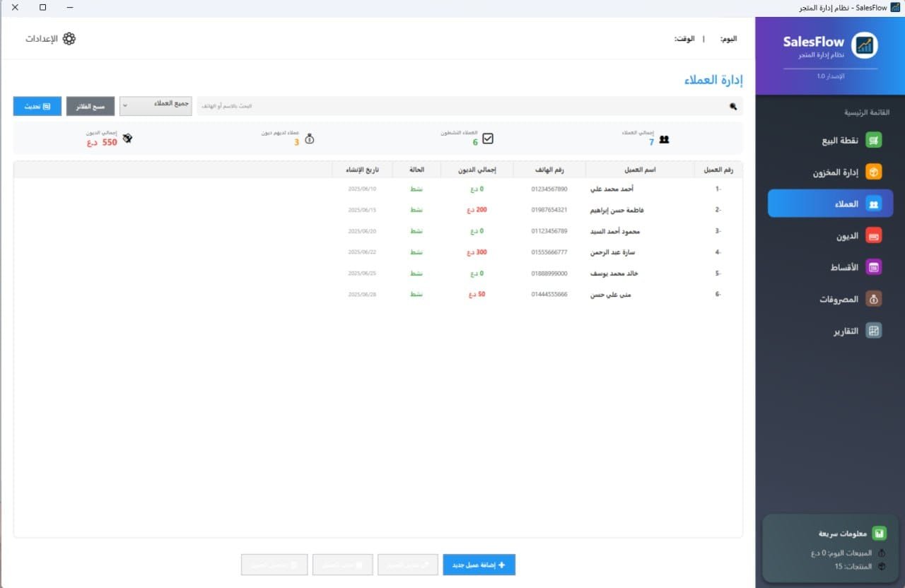Click the active customers checkmark icon
The width and height of the screenshot is (905, 588).
[488, 139]
